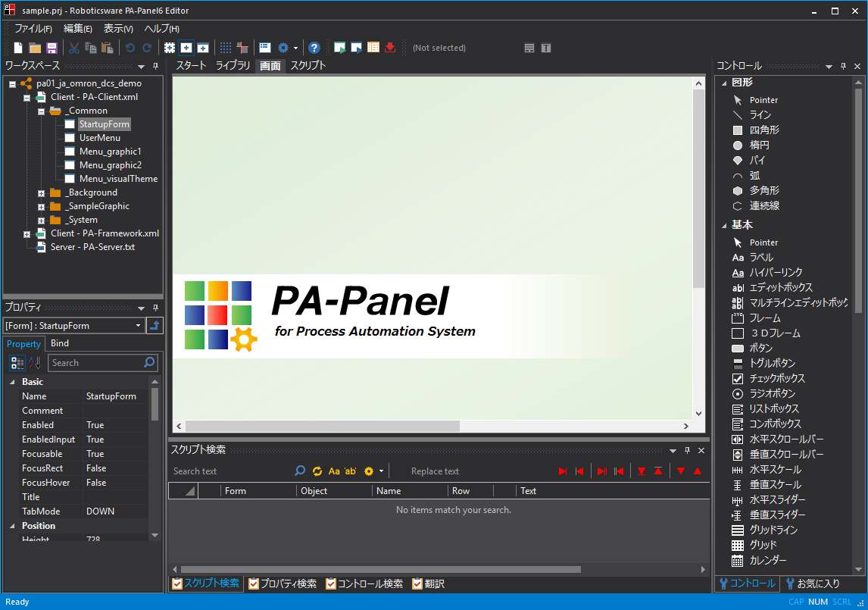
Task: Click the up-arrow button beside the form selector
Action: [x=155, y=326]
